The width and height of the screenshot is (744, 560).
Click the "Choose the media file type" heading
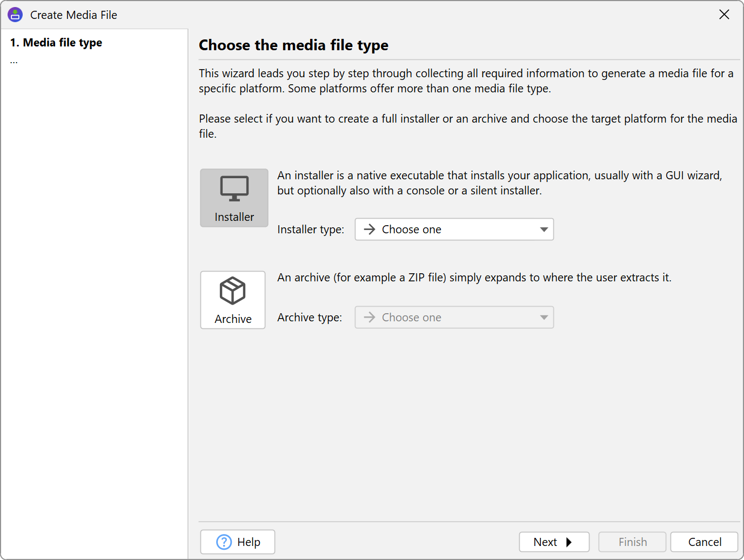(293, 45)
